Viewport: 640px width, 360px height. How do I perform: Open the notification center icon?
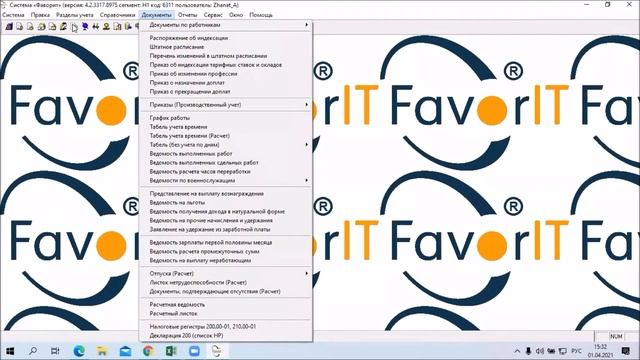(x=626, y=351)
